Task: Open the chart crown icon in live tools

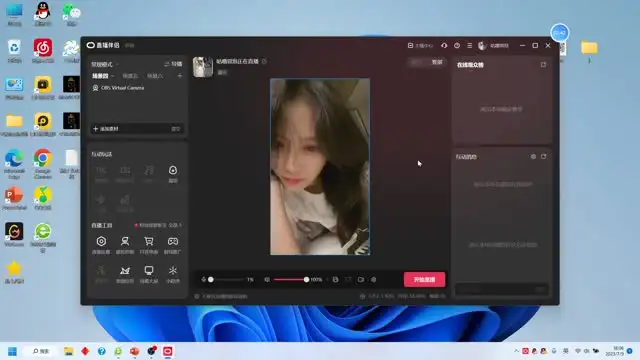Action: (x=125, y=274)
